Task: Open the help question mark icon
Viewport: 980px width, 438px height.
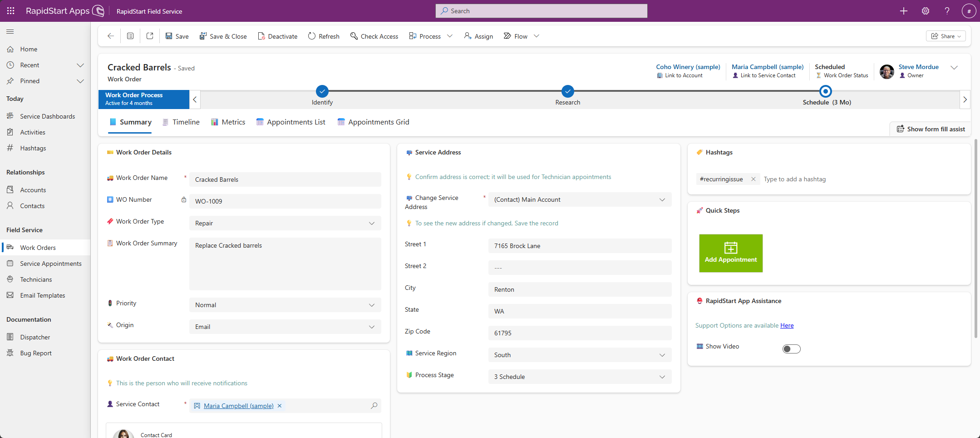Action: 947,11
